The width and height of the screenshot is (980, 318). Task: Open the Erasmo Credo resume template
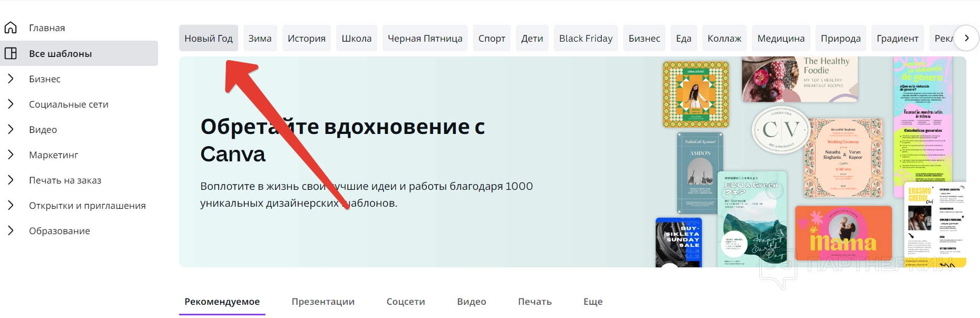click(x=935, y=225)
